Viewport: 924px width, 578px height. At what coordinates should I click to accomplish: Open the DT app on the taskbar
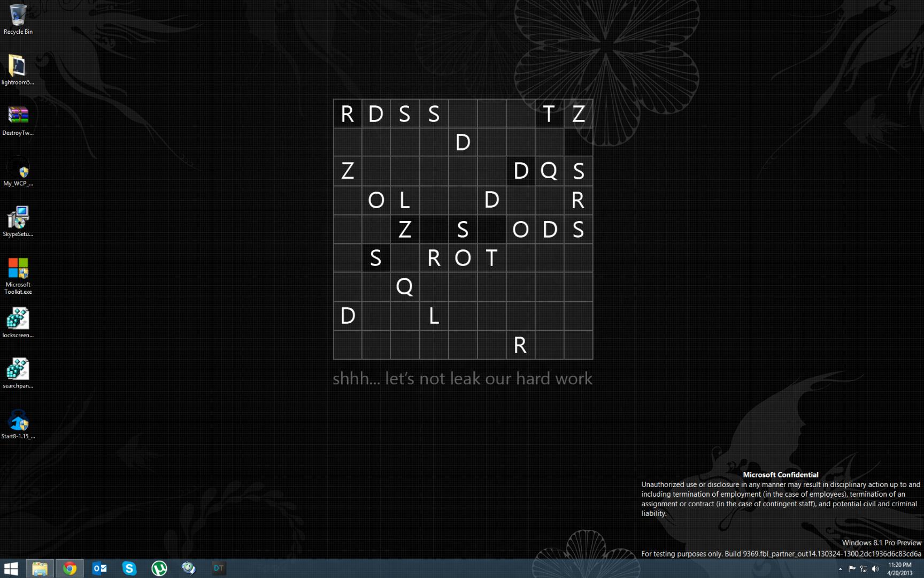[218, 568]
